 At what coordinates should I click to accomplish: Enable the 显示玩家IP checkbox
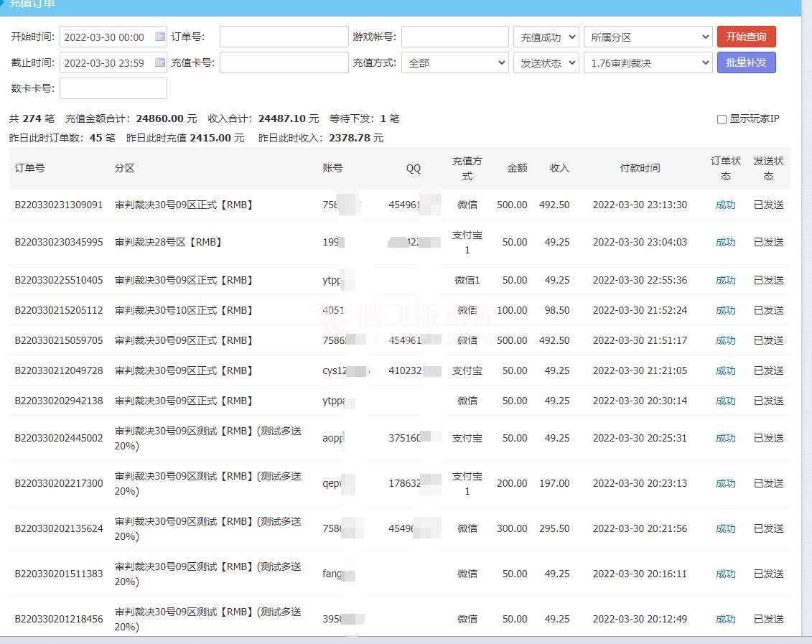tap(722, 119)
